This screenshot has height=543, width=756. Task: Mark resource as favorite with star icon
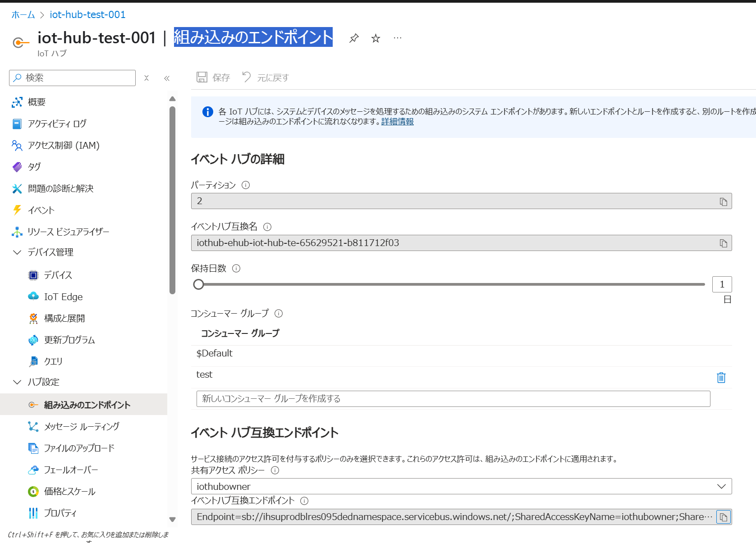coord(376,38)
